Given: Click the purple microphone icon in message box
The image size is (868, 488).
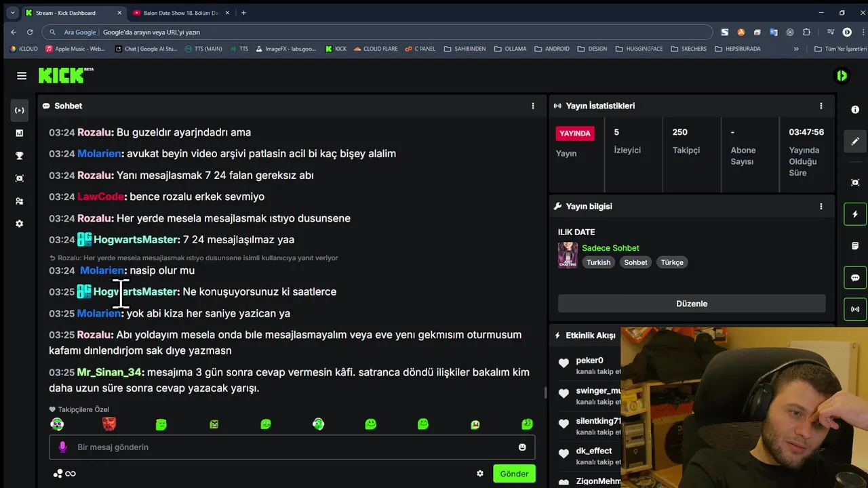Looking at the screenshot, I should (x=62, y=447).
